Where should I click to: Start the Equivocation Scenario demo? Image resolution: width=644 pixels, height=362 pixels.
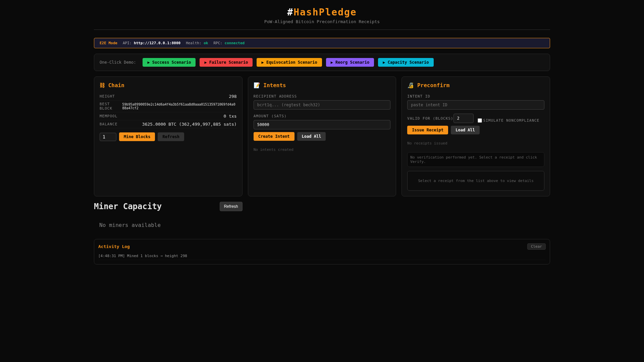pos(289,62)
